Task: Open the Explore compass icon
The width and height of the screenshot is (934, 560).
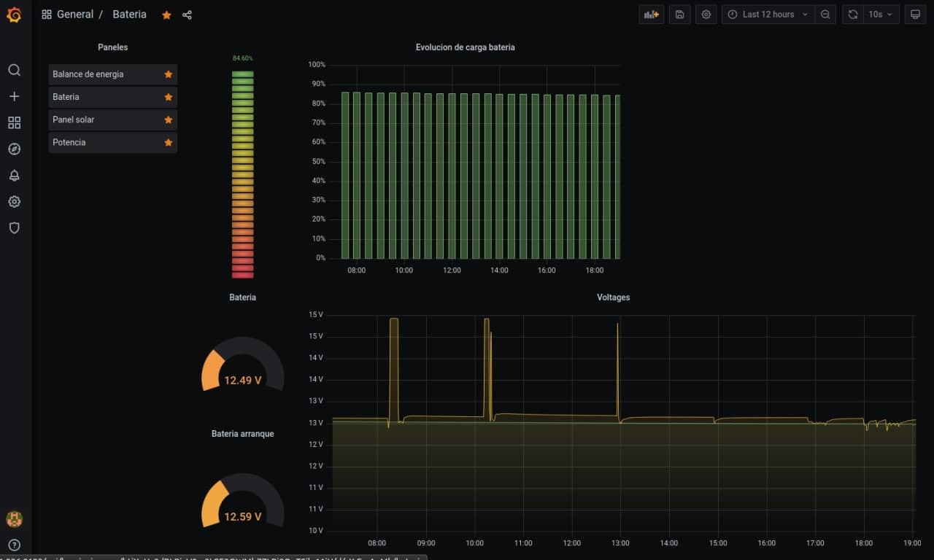Action: pyautogui.click(x=14, y=149)
